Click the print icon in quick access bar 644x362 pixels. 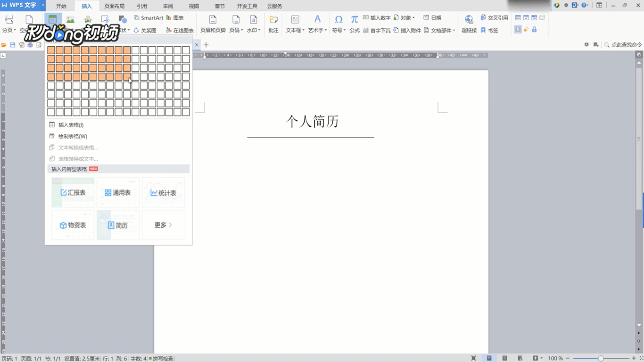(30, 45)
